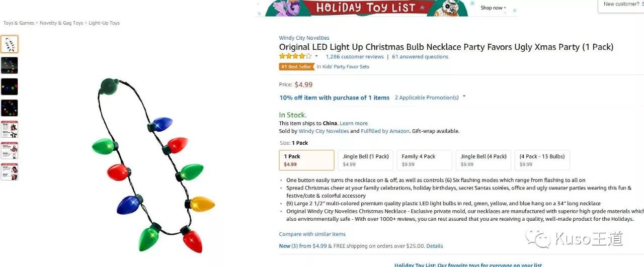Go to Toys & Games breadcrumb
The width and height of the screenshot is (644, 267).
pos(19,23)
